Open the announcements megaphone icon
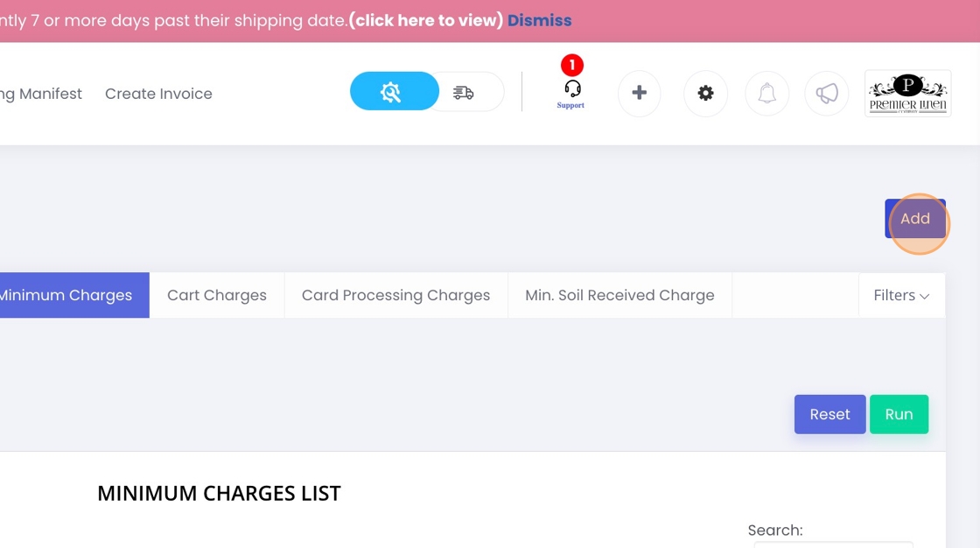Image resolution: width=980 pixels, height=548 pixels. point(827,93)
